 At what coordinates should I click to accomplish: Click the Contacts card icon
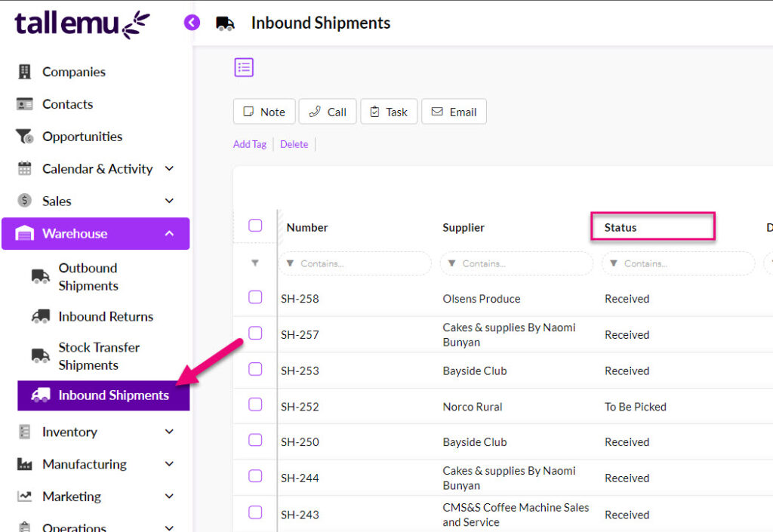click(24, 104)
